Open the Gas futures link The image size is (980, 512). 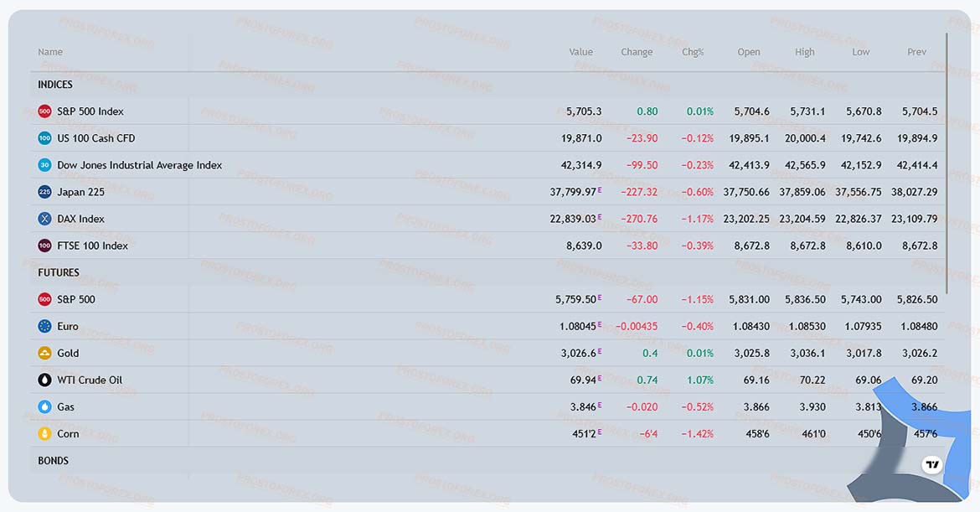(x=65, y=407)
